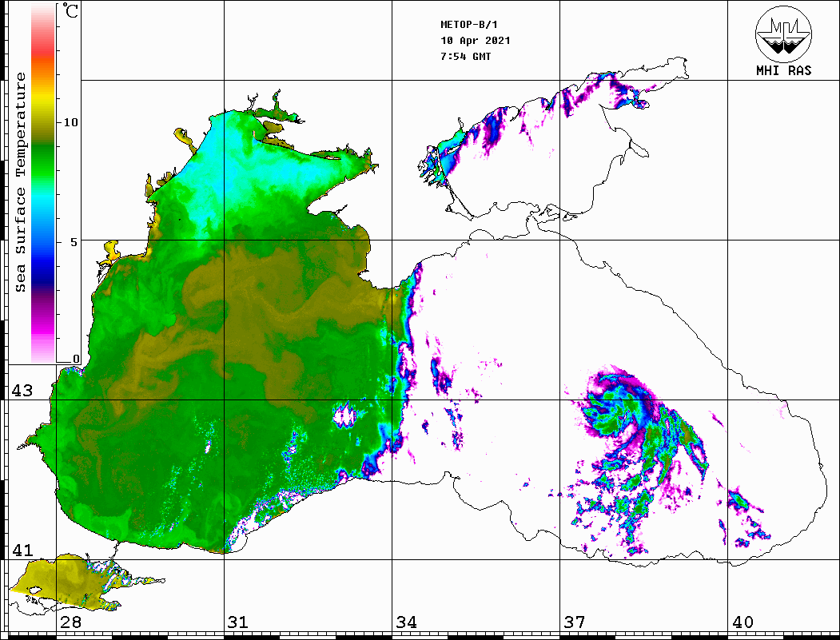
Task: Click the '0' tick on temperature scale
Action: 76,359
